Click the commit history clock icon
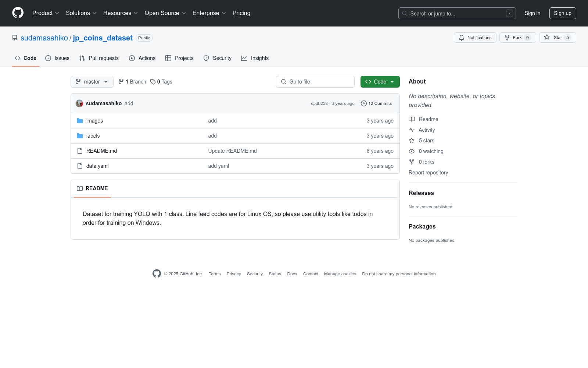The image size is (588, 368). [364, 103]
